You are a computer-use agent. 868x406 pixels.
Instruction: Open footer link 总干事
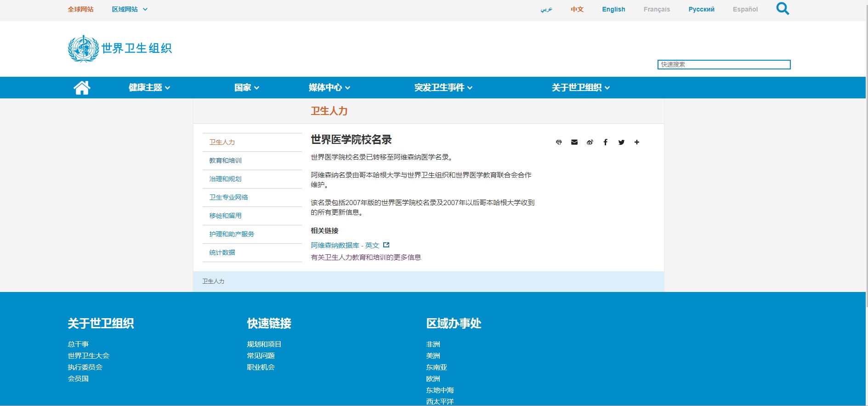[78, 344]
